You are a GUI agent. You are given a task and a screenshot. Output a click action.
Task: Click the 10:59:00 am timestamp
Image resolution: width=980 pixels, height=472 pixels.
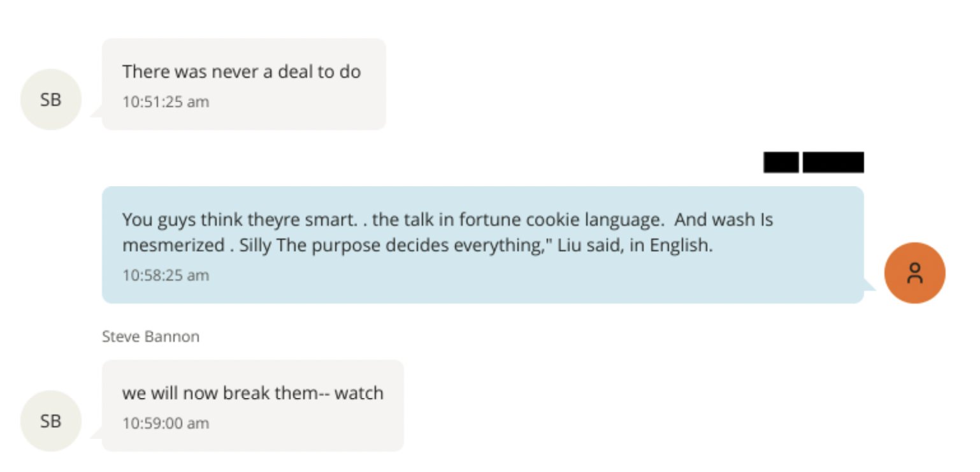coord(166,424)
